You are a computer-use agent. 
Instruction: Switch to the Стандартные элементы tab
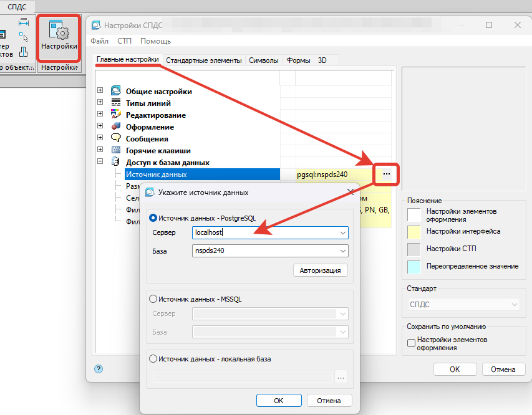click(x=204, y=60)
